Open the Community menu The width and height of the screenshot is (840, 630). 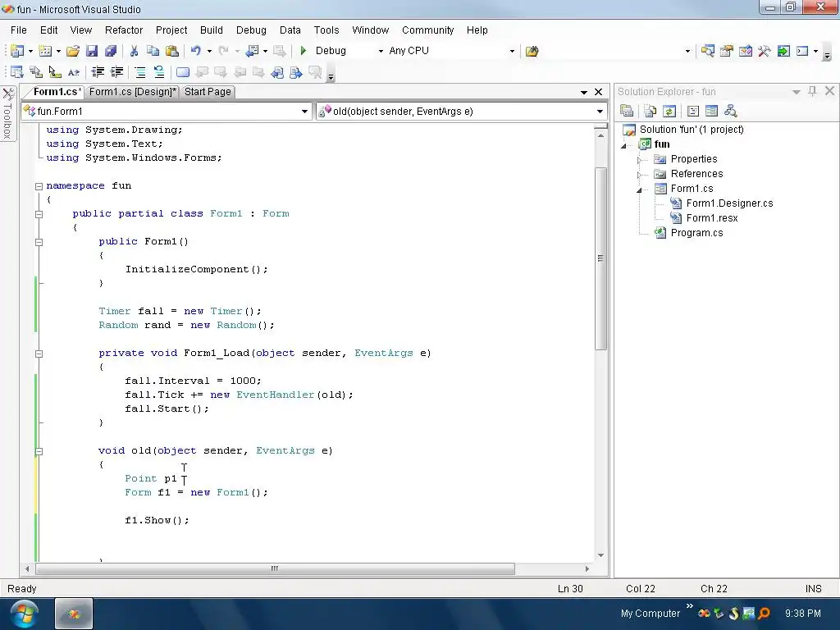(x=428, y=30)
